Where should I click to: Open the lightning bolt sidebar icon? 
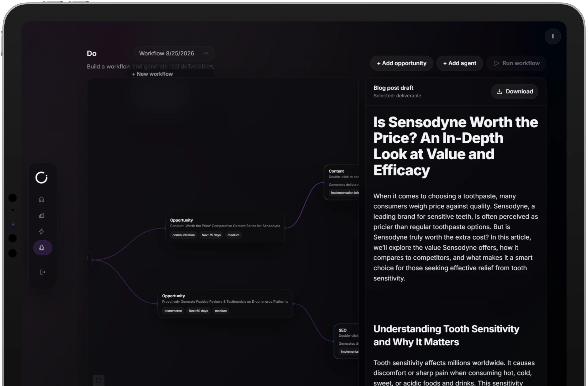[x=41, y=231]
